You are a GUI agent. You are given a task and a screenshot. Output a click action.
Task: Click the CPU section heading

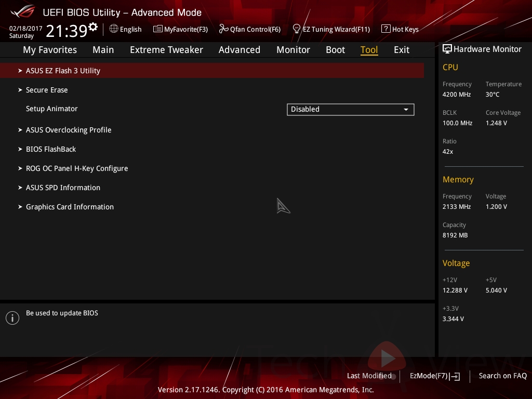pyautogui.click(x=450, y=67)
